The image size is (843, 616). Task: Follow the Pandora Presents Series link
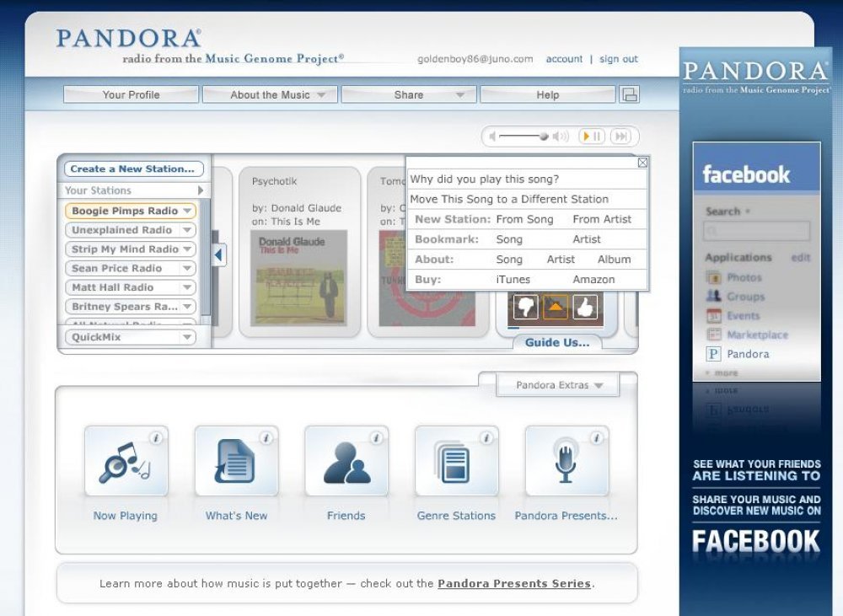pos(514,584)
